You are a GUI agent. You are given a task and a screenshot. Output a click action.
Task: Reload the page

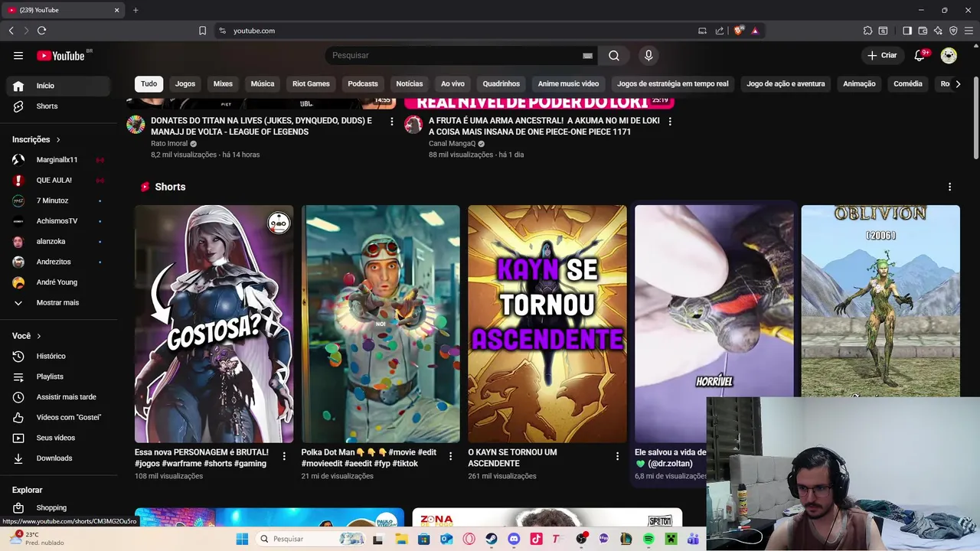point(41,31)
